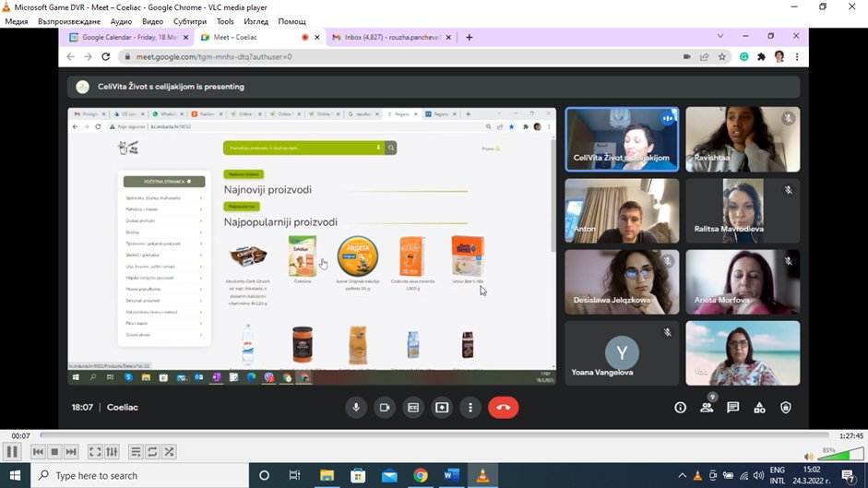Stop VLC playback

pos(54,452)
